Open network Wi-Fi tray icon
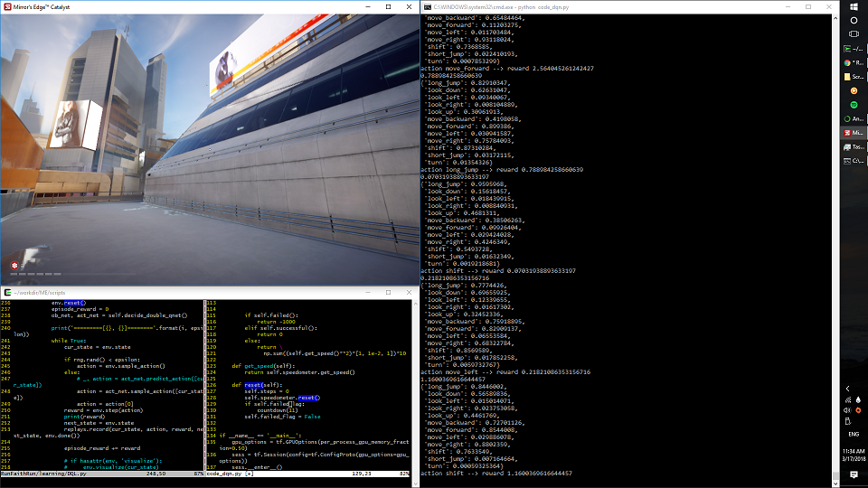 click(x=848, y=399)
